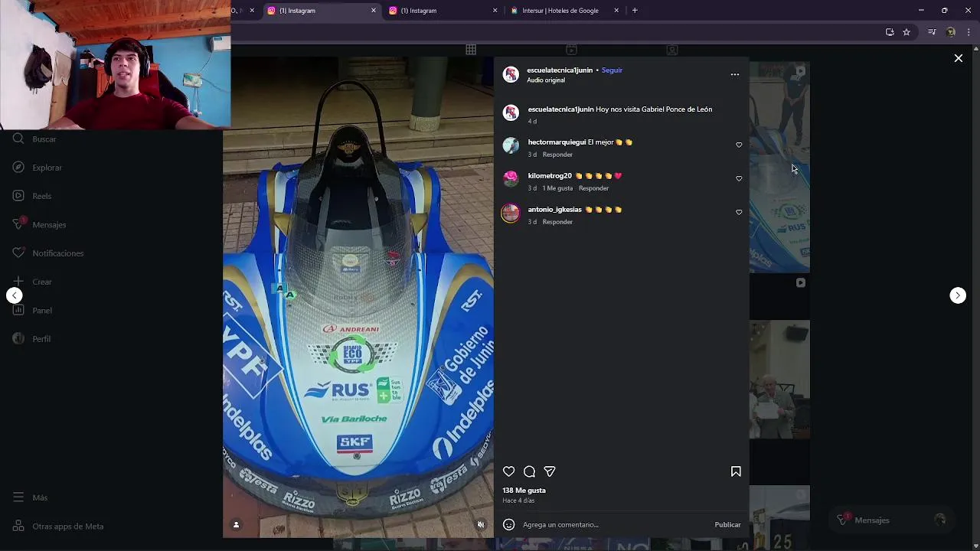Close the post overlay with X
980x551 pixels.
pos(959,58)
